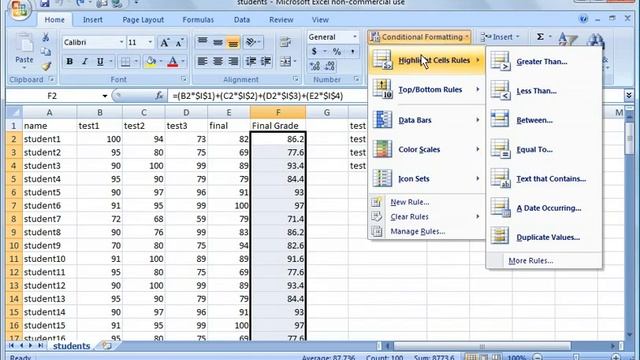The height and width of the screenshot is (360, 640).
Task: Toggle Align Text Left
Action: coord(202,62)
